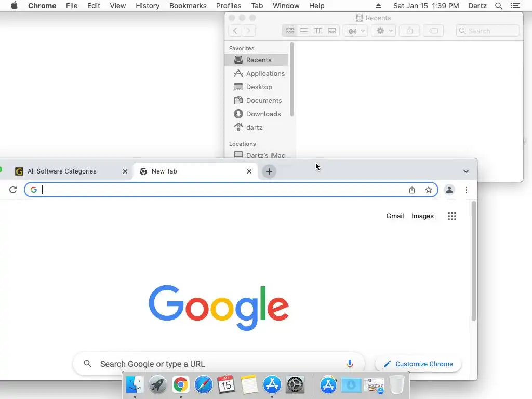Viewport: 532px width, 399px height.
Task: Share this page from address bar
Action: pyautogui.click(x=412, y=190)
